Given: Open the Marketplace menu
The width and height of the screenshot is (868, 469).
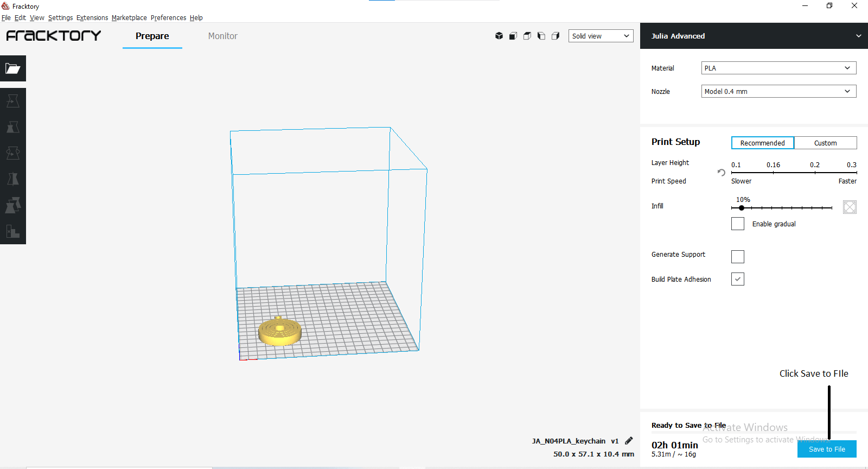Looking at the screenshot, I should pyautogui.click(x=129, y=18).
